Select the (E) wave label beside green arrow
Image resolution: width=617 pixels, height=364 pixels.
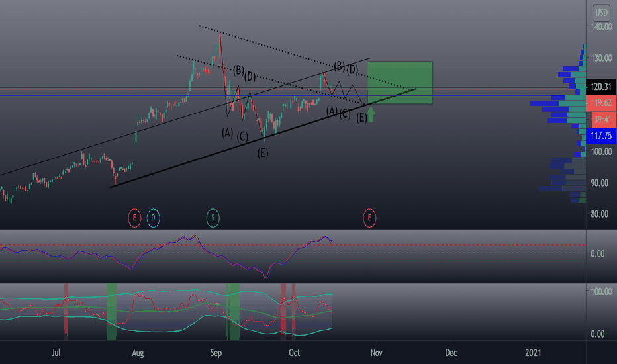(x=361, y=118)
